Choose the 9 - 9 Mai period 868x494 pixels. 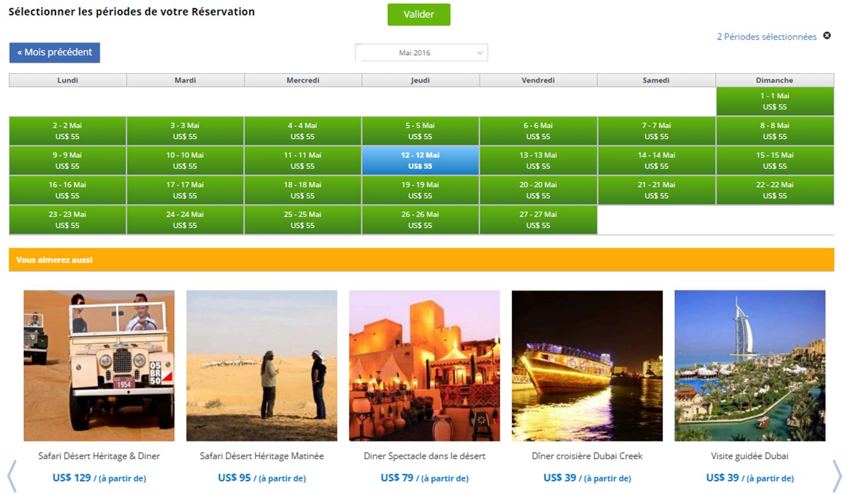coord(67,161)
